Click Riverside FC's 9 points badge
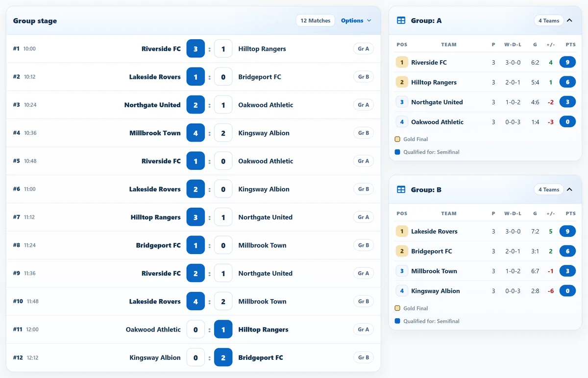 click(x=567, y=62)
